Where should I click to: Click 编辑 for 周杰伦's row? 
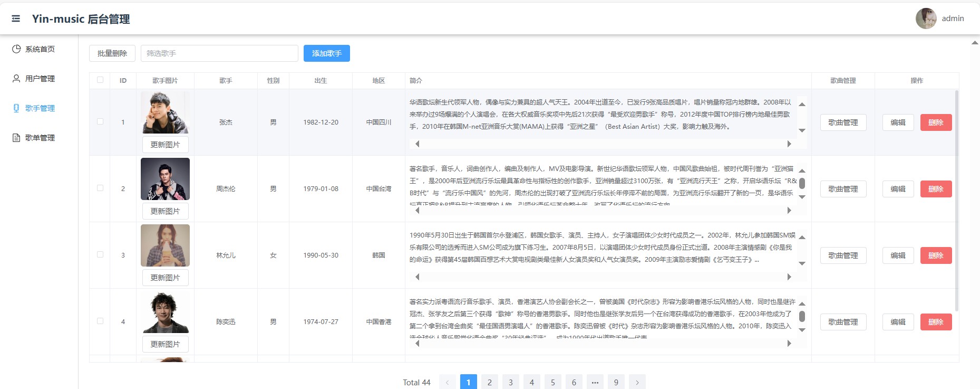898,189
